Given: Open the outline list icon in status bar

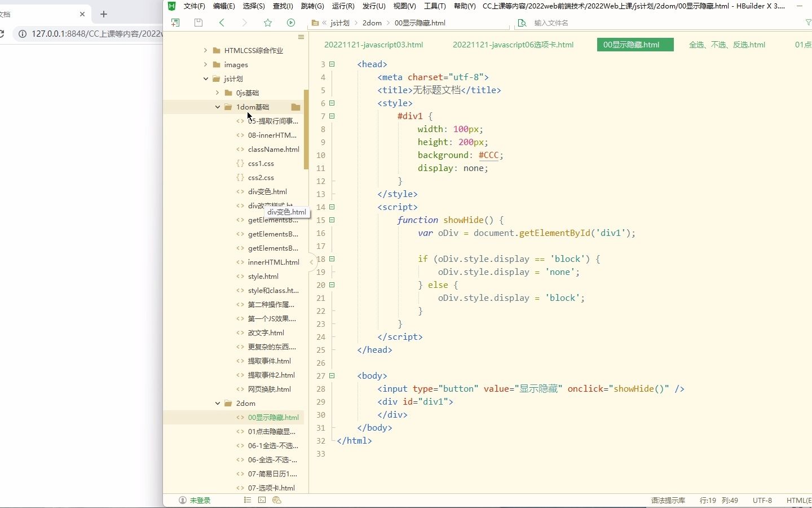Looking at the screenshot, I should point(247,500).
